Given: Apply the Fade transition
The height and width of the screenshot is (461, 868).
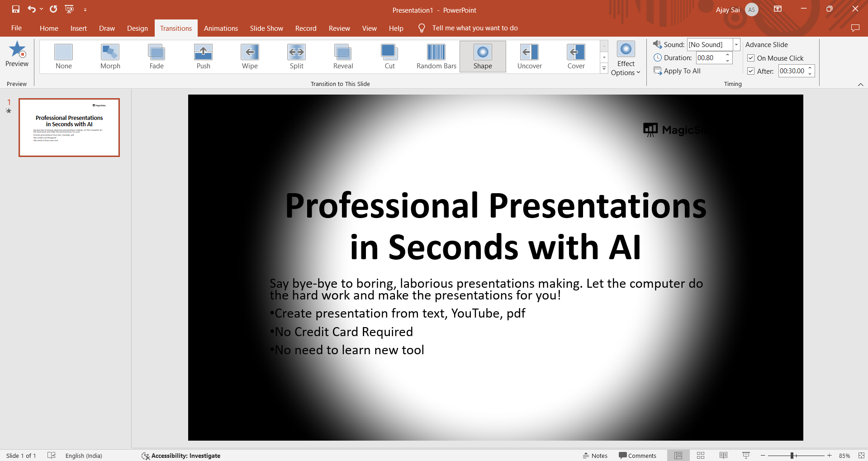Looking at the screenshot, I should pos(157,57).
